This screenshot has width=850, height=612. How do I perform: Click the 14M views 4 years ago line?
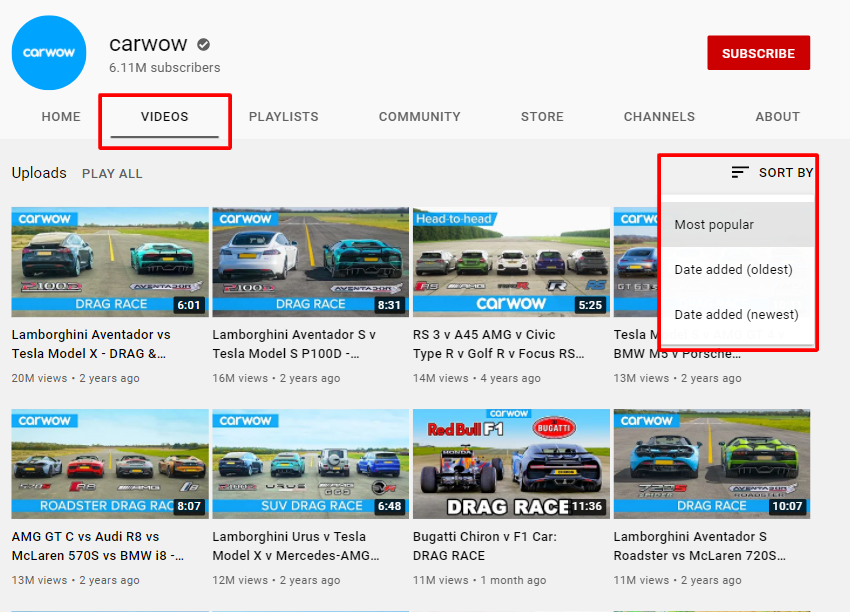(x=476, y=378)
